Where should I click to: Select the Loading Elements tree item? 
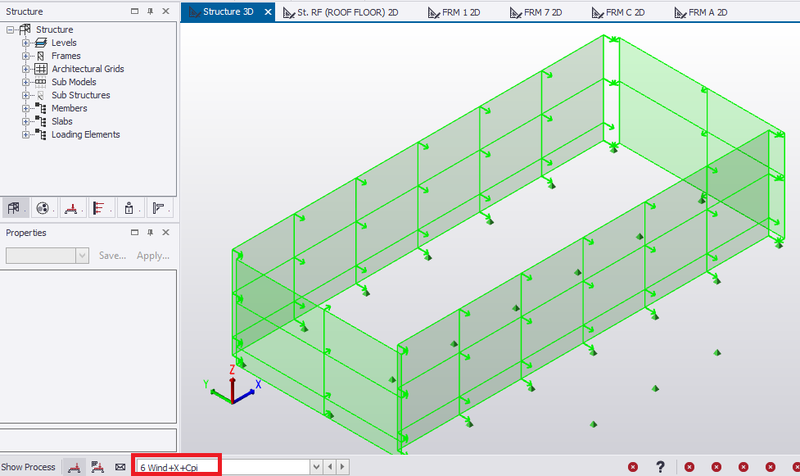[x=86, y=135]
